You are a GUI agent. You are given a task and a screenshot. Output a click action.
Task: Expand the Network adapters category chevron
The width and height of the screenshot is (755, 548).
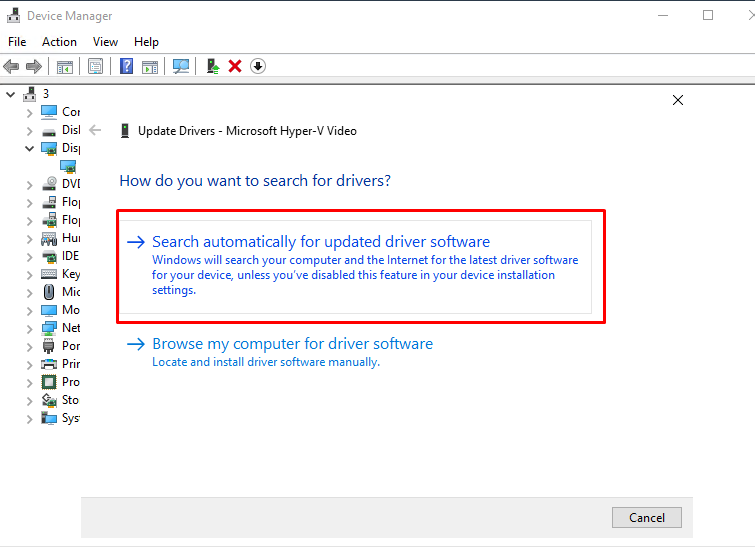pyautogui.click(x=29, y=329)
